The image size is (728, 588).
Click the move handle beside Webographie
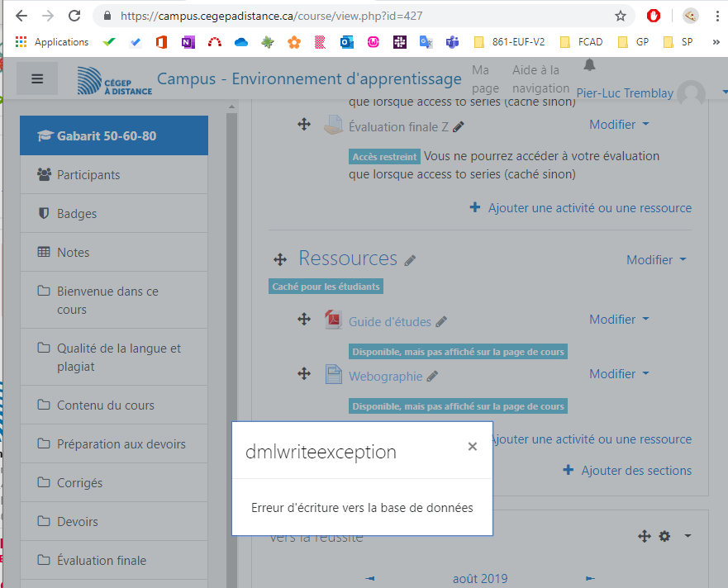coord(303,374)
